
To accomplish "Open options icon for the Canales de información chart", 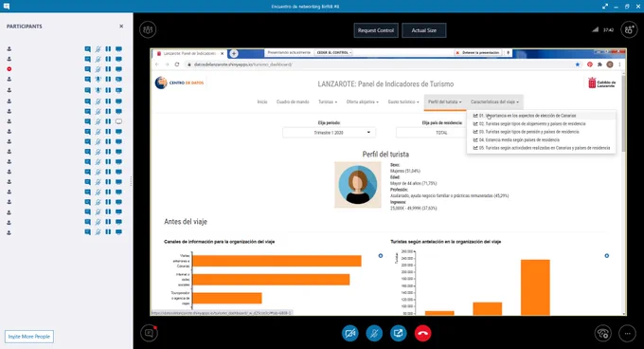I will pos(381,256).
